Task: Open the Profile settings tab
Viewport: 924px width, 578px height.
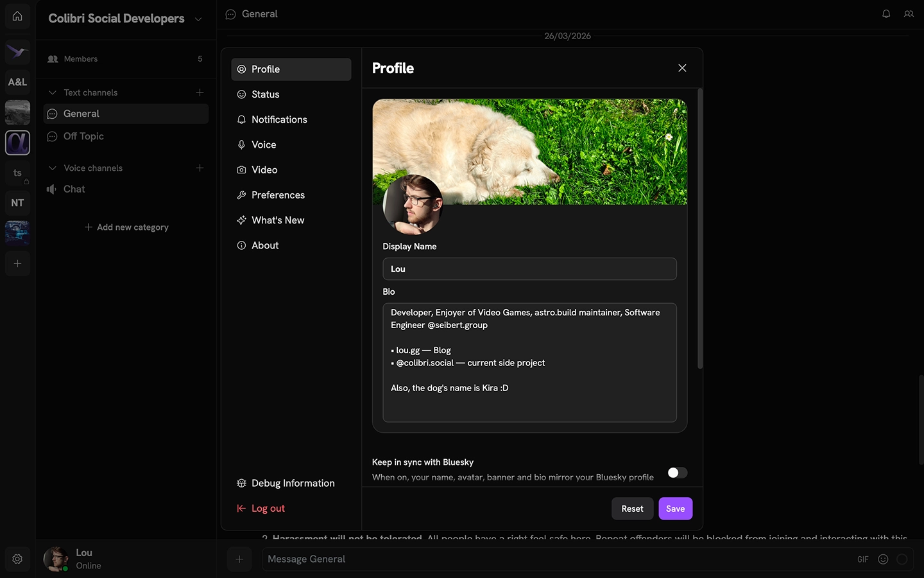Action: (x=291, y=69)
